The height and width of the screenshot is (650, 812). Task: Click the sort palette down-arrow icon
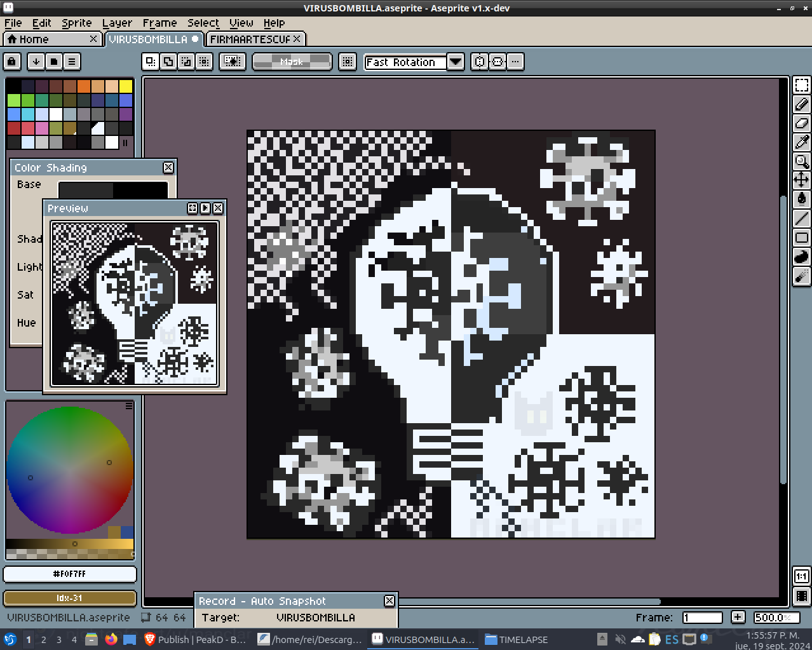(x=36, y=62)
